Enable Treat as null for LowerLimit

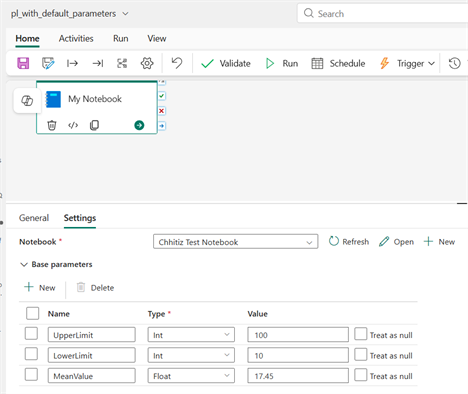[x=361, y=354]
